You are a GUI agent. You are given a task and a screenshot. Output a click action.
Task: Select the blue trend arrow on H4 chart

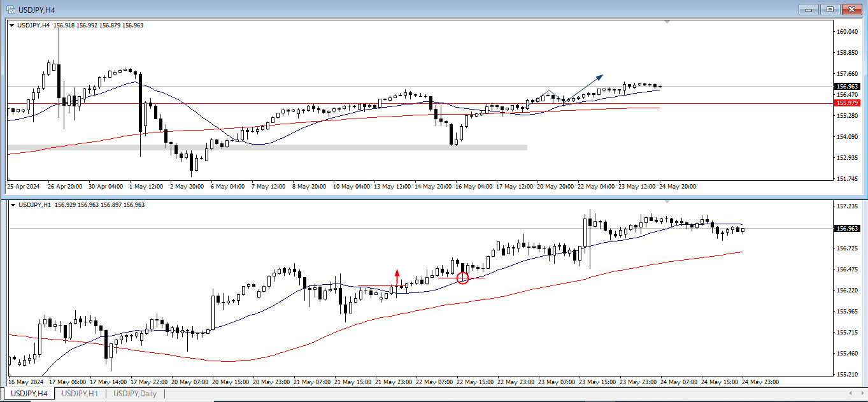584,88
